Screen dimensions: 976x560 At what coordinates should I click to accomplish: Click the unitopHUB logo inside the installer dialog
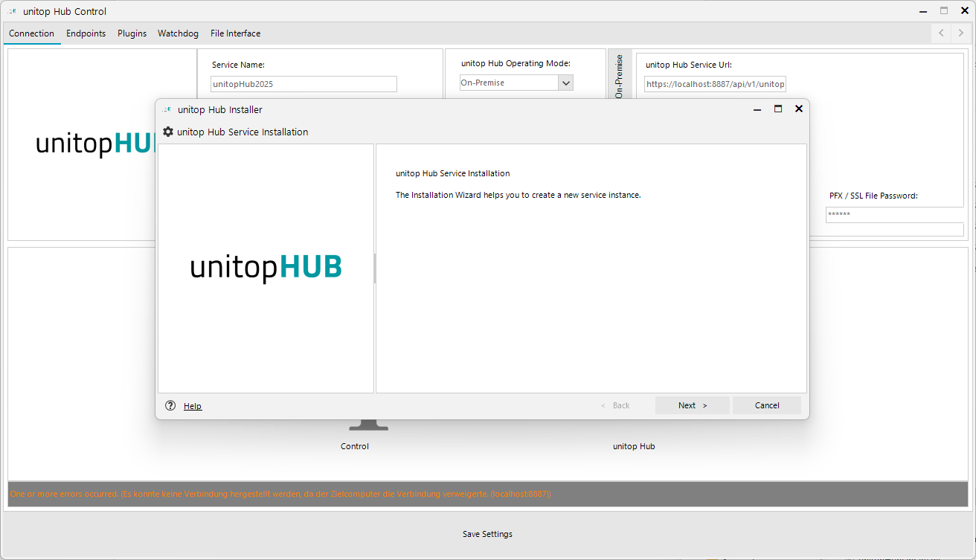266,266
